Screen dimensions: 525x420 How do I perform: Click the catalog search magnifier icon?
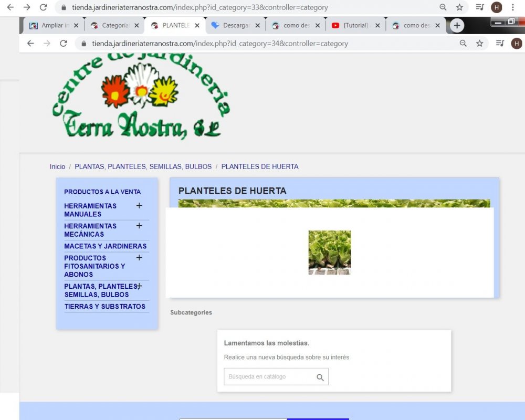pyautogui.click(x=320, y=377)
